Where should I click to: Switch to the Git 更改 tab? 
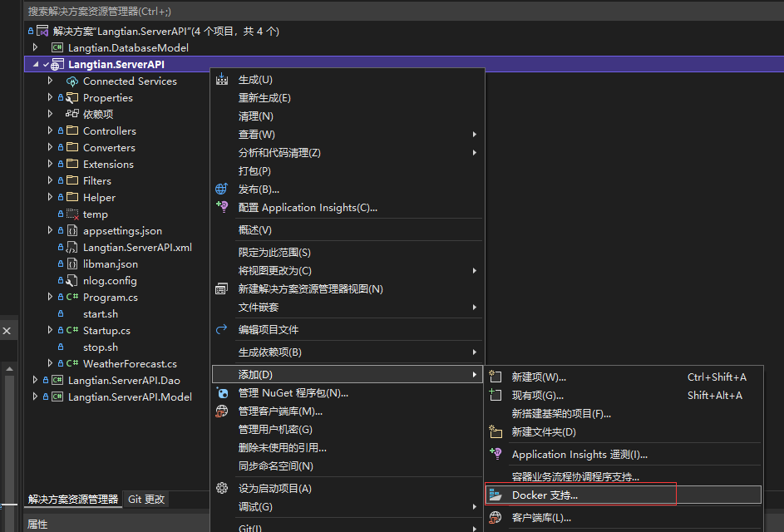click(x=146, y=499)
